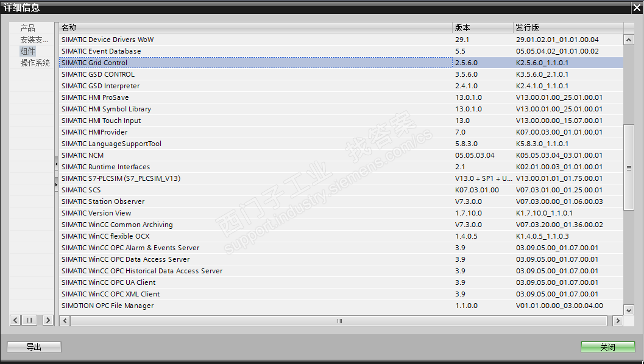Select row SIMATIC GSD CONTROL
This screenshot has height=364, width=644.
pos(341,74)
